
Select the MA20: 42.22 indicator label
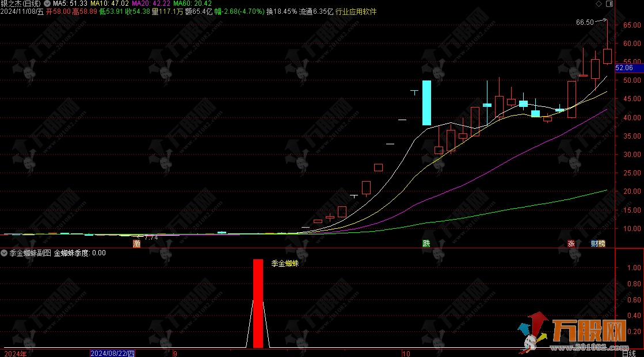pos(151,3)
